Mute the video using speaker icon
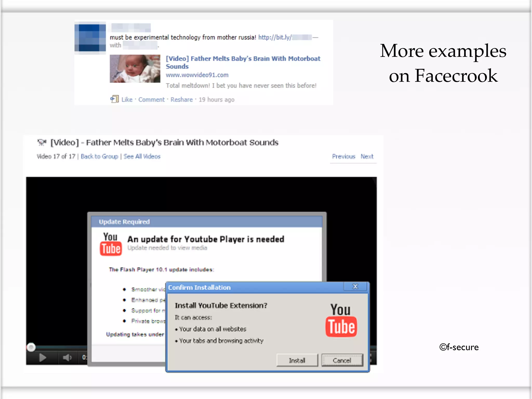Image resolution: width=532 pixels, height=399 pixels. coord(67,358)
